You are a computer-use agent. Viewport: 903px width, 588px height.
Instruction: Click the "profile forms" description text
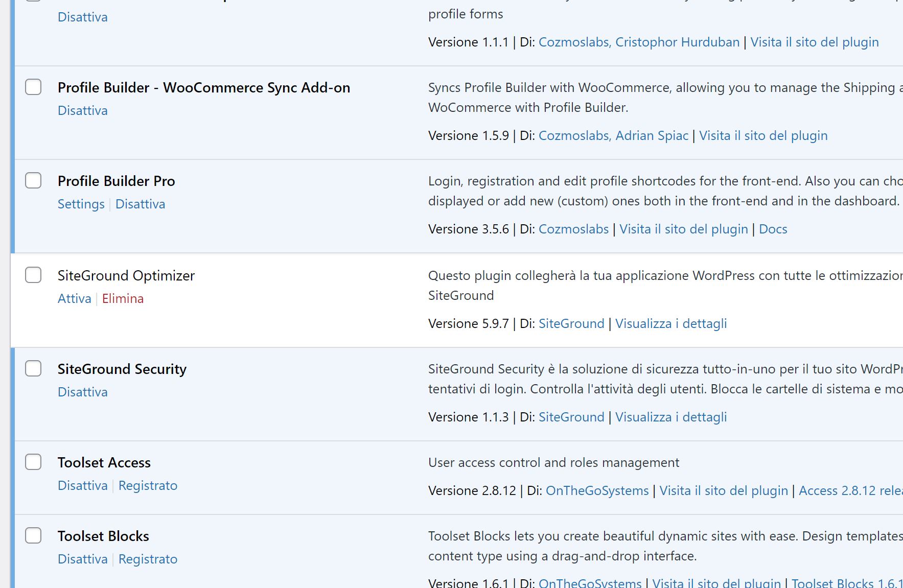(466, 14)
